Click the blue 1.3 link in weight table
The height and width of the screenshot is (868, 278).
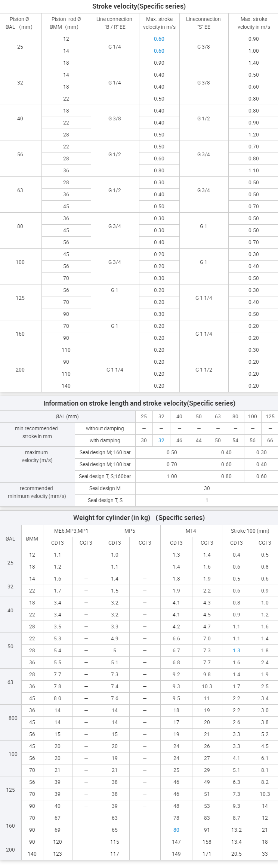tap(236, 650)
